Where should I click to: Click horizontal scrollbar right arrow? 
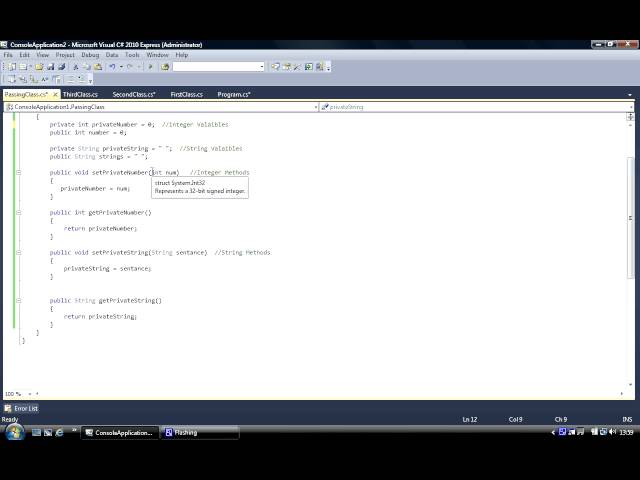(622, 394)
